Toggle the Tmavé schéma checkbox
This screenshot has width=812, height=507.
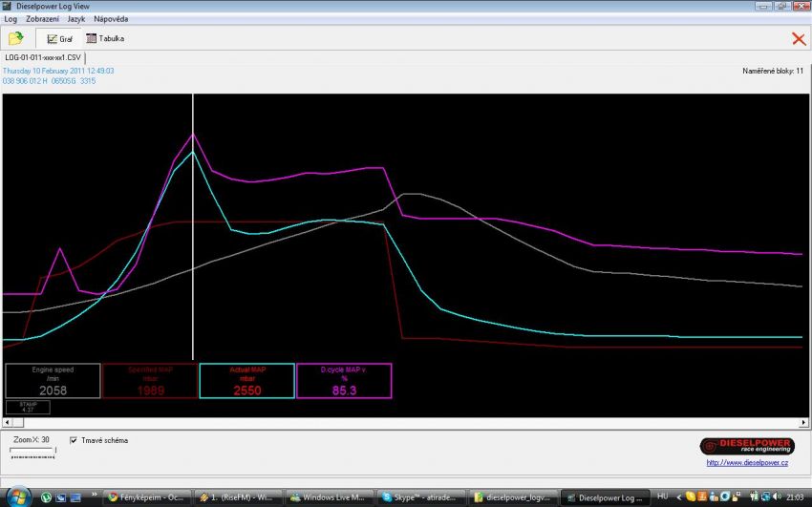coord(74,440)
